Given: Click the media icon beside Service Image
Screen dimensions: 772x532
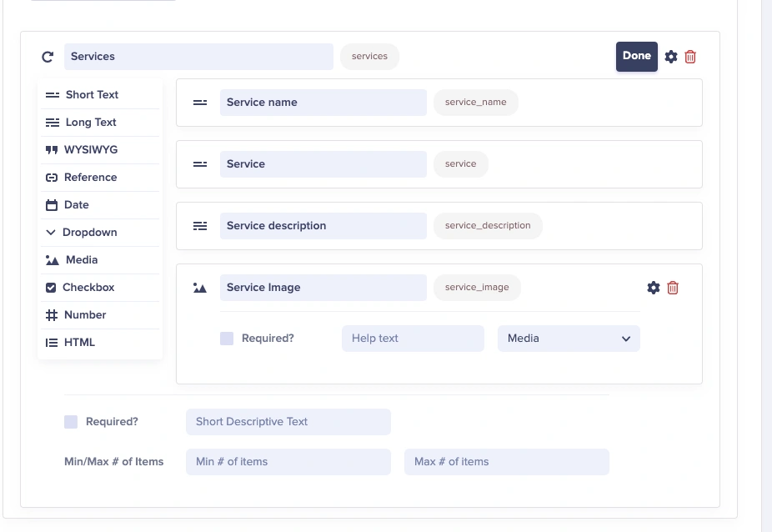Looking at the screenshot, I should pos(200,288).
